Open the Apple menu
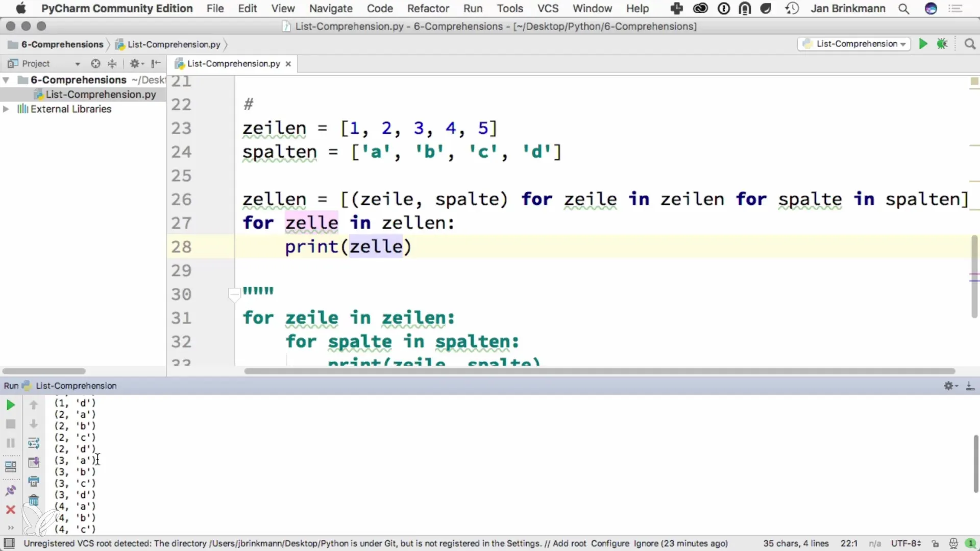 coord(20,8)
